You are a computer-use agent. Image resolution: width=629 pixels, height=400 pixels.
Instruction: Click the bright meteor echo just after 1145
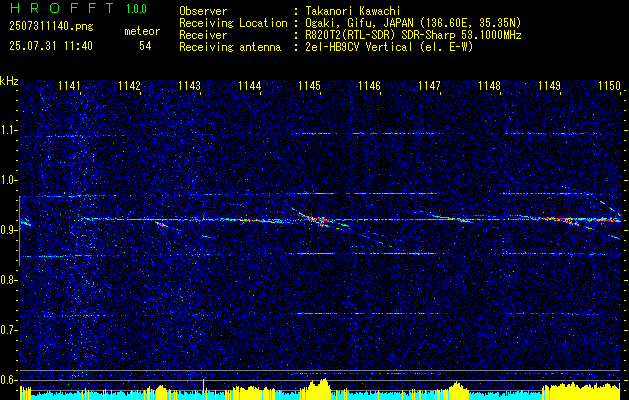[317, 220]
